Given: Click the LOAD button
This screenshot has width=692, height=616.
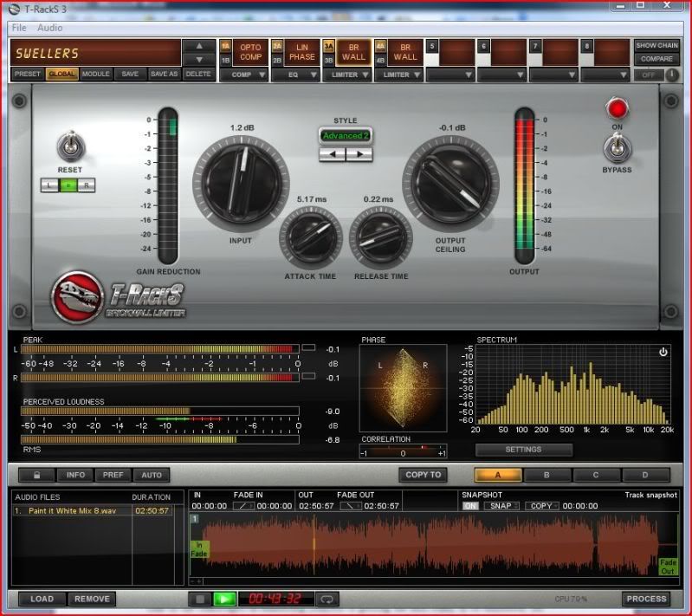Looking at the screenshot, I should click(x=42, y=599).
